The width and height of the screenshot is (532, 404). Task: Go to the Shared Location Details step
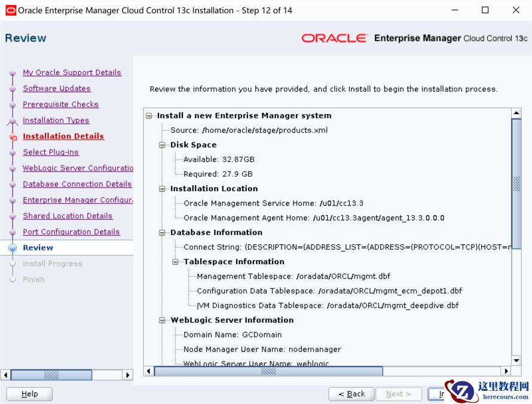[x=68, y=216]
